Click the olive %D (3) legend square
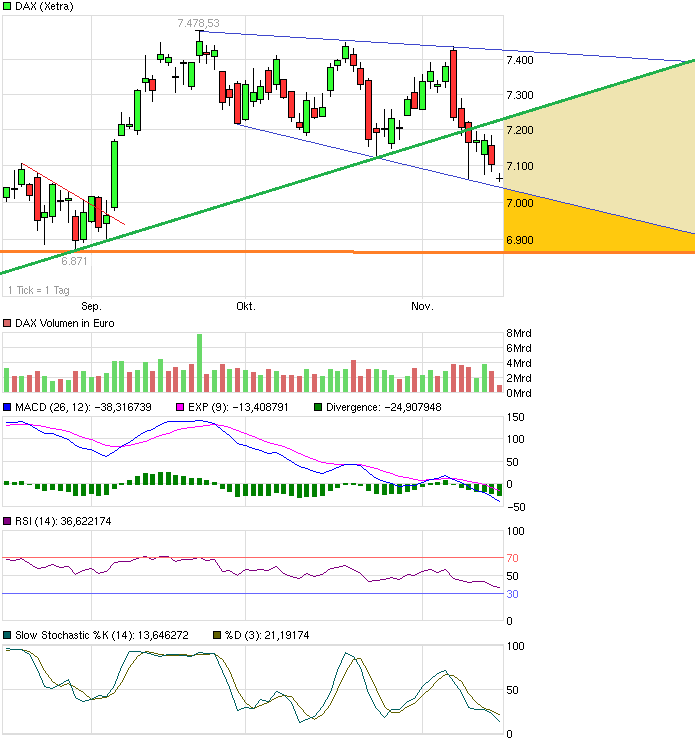This screenshot has height=743, width=695. pos(217,635)
